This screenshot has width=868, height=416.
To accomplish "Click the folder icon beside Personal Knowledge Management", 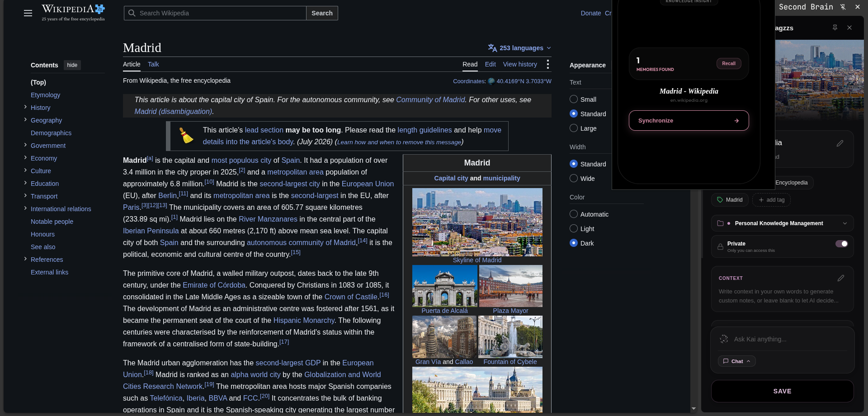I will coord(721,223).
